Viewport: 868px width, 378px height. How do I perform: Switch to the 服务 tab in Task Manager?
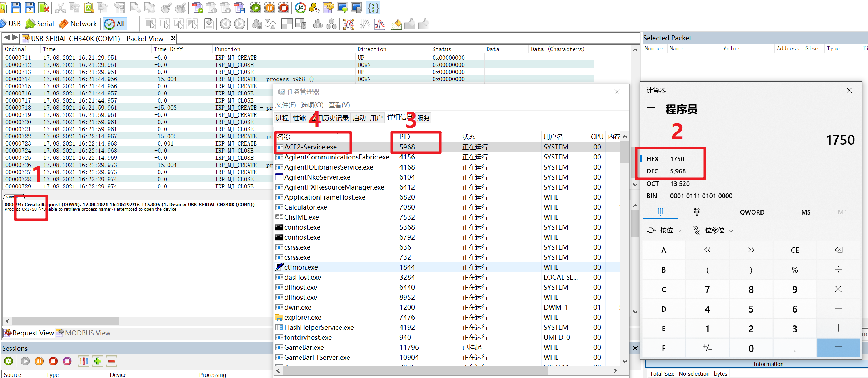pos(423,118)
